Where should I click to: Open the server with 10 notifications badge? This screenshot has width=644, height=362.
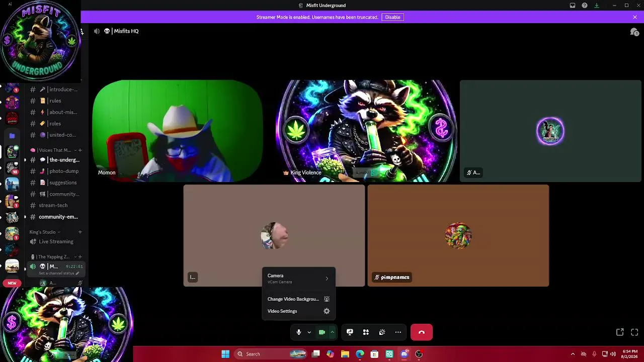pyautogui.click(x=12, y=168)
